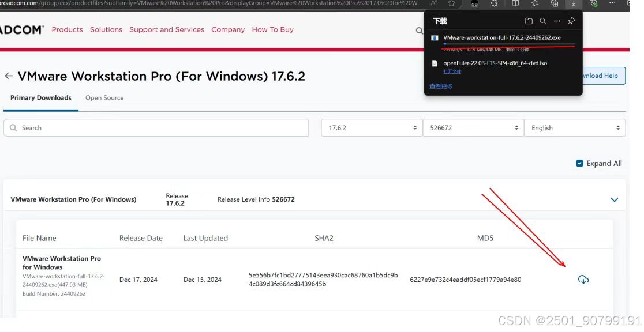644x332 pixels.
Task: Click the browser essentials heart icon
Action: click(x=593, y=3)
